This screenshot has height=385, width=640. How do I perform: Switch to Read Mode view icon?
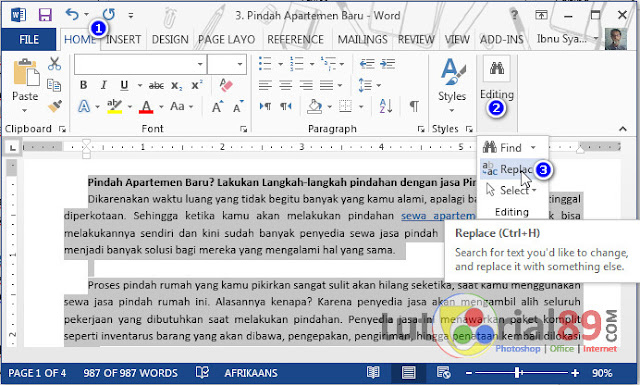[373, 372]
